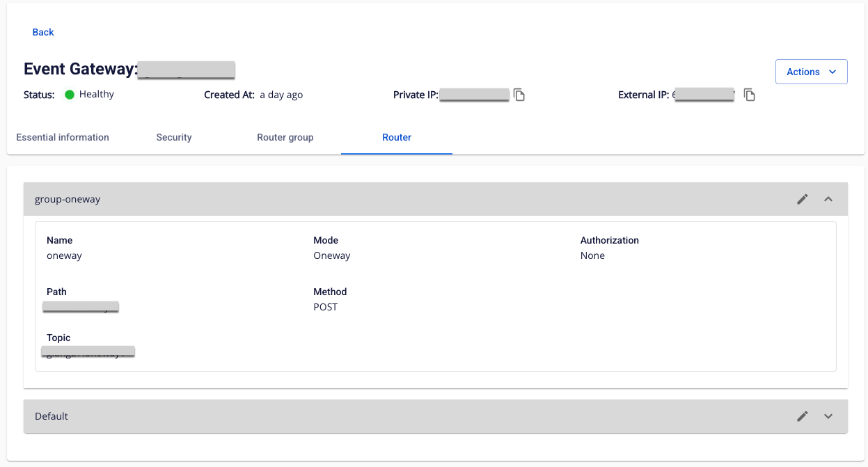Switch to the Essential information tab
The height and width of the screenshot is (467, 868).
63,137
